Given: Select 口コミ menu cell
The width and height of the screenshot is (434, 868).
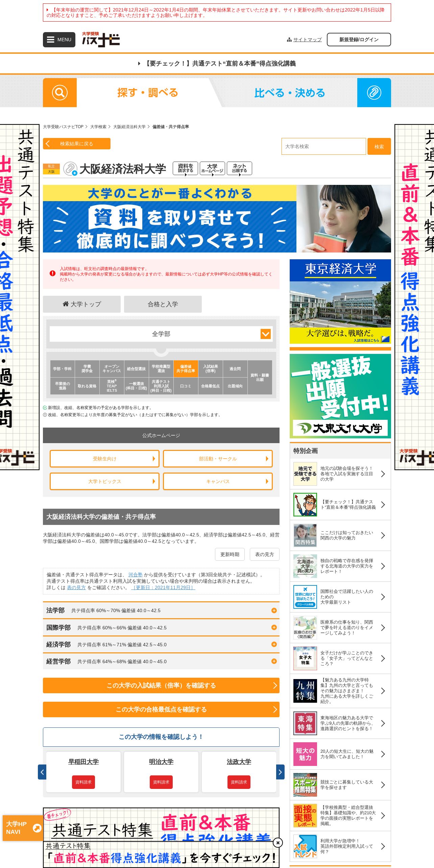Looking at the screenshot, I should (186, 386).
